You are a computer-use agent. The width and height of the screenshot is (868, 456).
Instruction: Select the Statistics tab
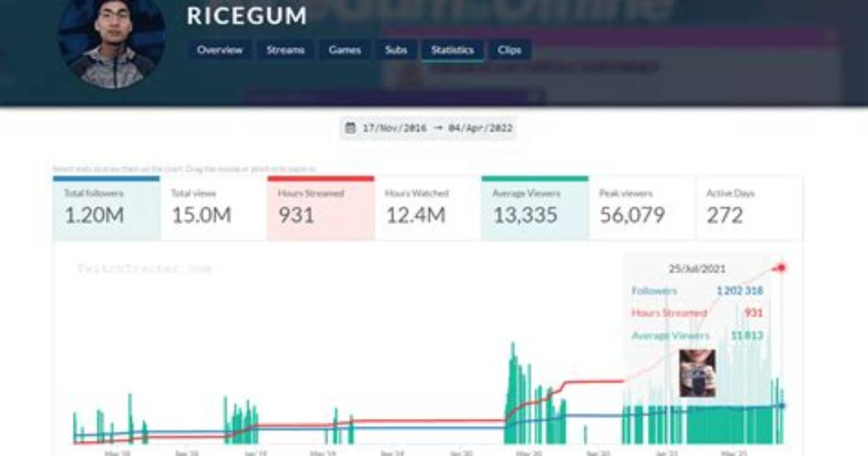coord(452,50)
